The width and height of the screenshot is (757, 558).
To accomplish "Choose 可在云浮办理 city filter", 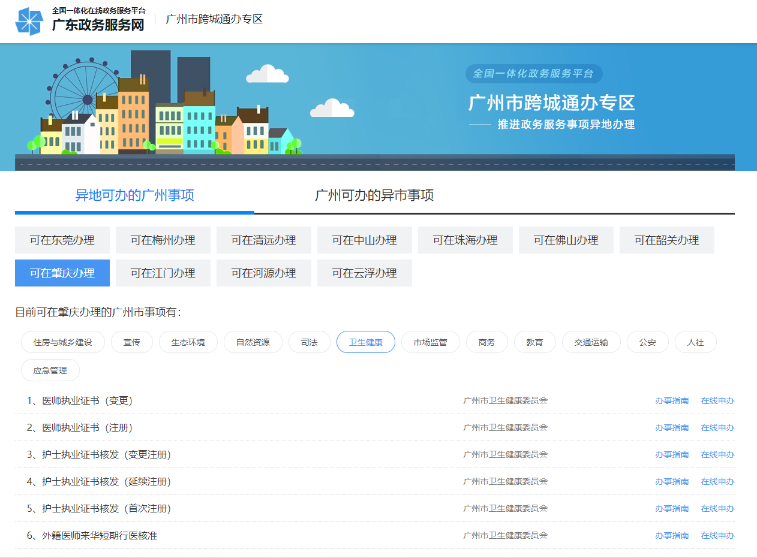I will [364, 273].
